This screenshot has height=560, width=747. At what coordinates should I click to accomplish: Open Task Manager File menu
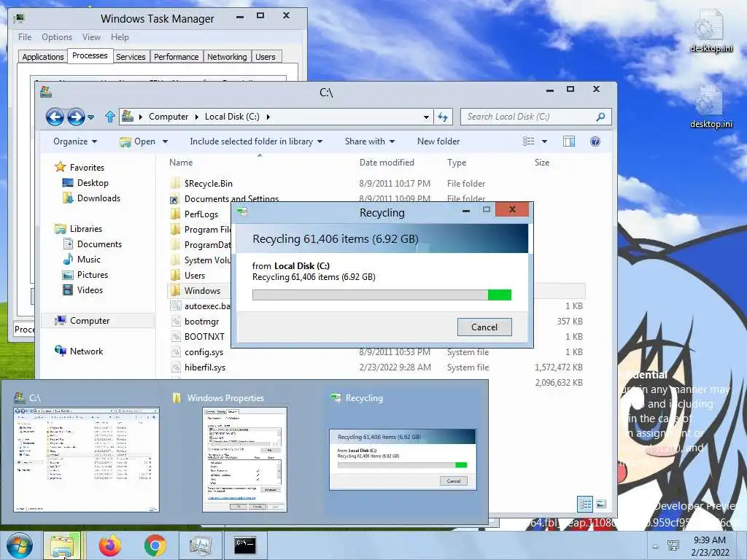tap(25, 37)
